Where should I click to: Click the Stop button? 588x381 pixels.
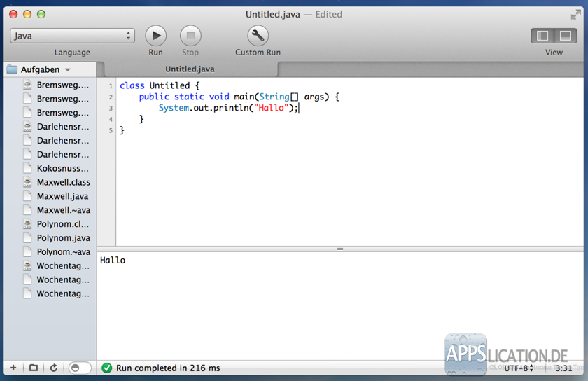190,36
